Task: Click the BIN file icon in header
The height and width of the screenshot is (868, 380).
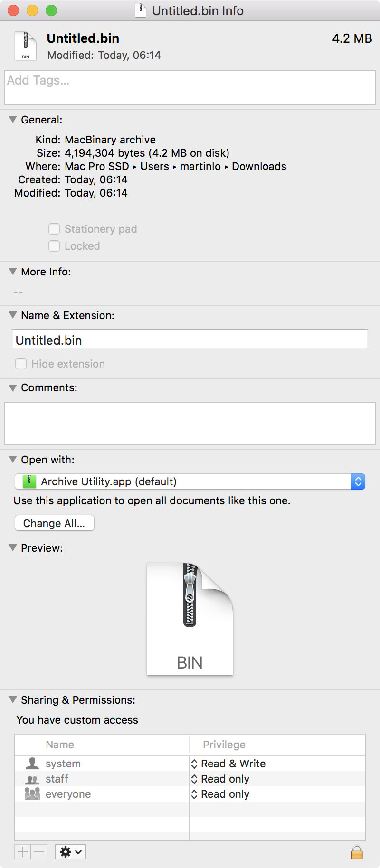Action: point(26,46)
